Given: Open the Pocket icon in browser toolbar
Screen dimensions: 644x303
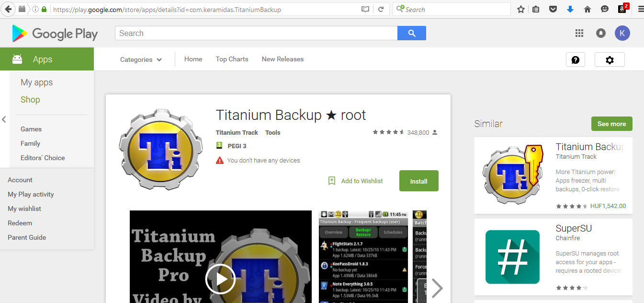Looking at the screenshot, I should click(x=553, y=9).
